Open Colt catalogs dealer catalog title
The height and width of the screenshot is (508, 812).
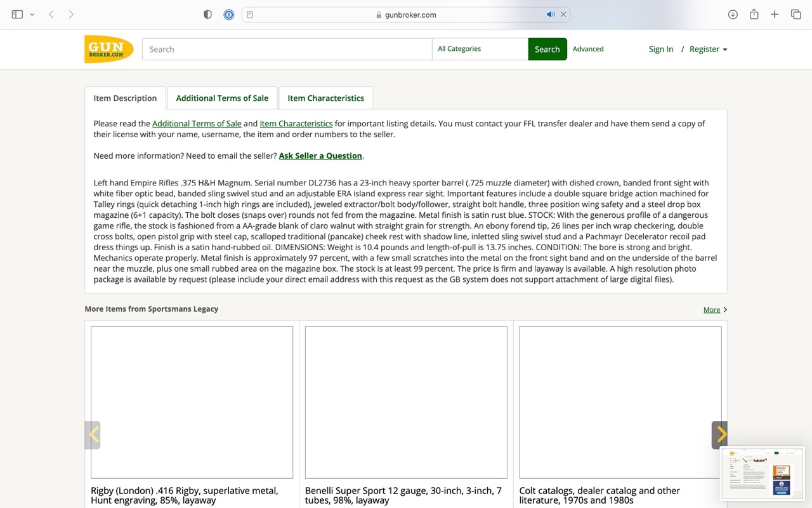click(x=599, y=495)
